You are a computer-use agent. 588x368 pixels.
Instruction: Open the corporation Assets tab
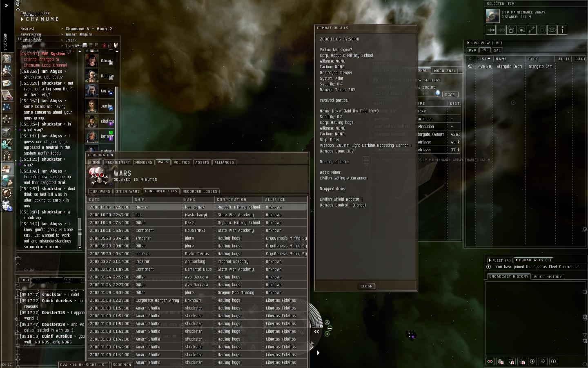pos(202,162)
